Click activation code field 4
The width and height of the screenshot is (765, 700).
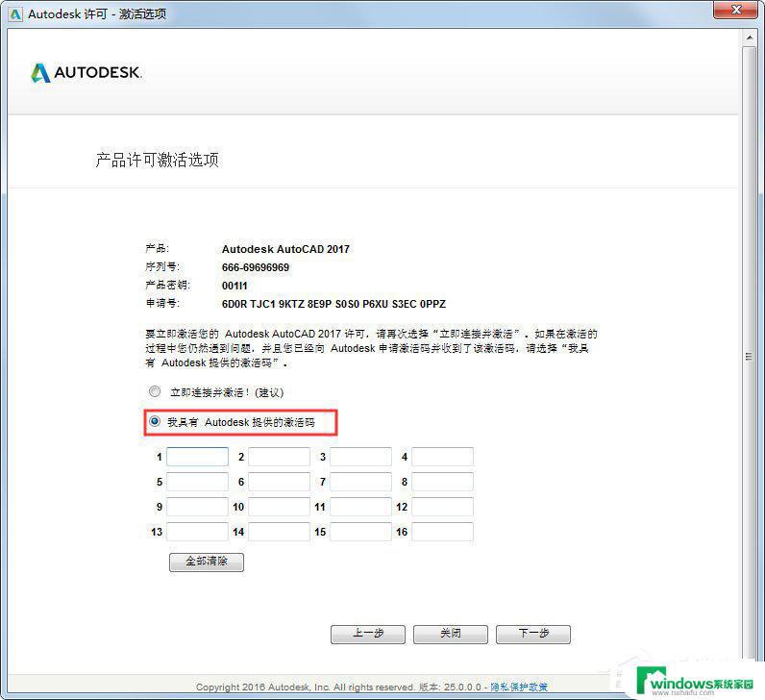click(442, 457)
